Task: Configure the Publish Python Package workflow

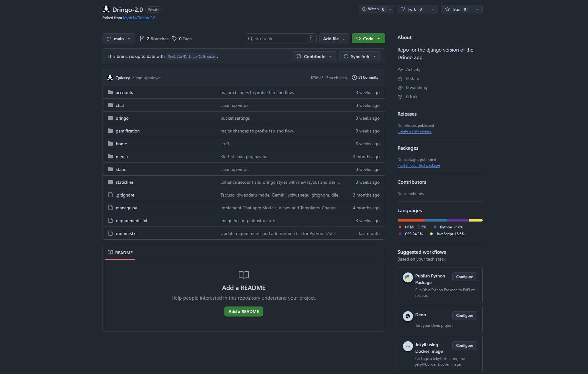Action: (465, 277)
